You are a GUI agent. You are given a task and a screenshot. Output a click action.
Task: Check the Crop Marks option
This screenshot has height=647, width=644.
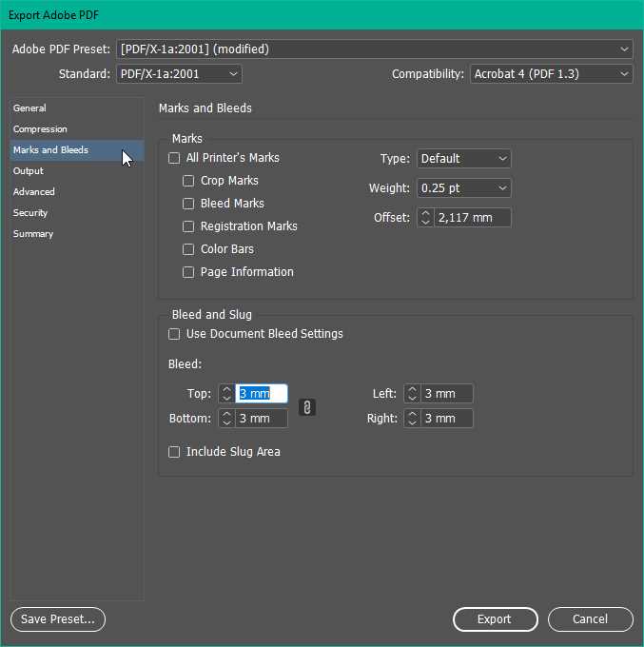click(188, 181)
